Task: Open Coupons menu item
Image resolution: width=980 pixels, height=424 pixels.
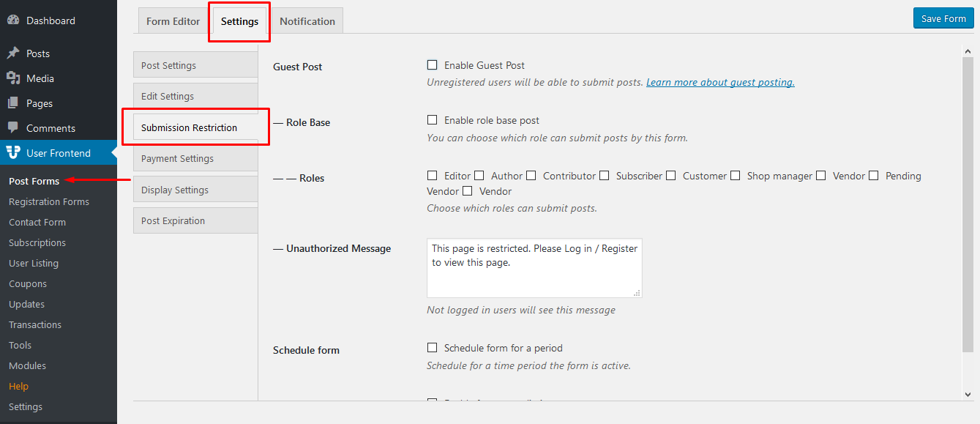Action: [x=28, y=283]
